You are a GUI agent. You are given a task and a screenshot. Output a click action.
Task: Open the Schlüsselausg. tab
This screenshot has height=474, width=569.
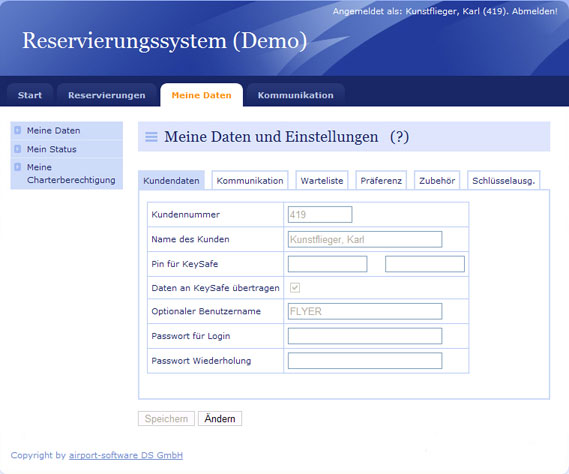coord(504,180)
